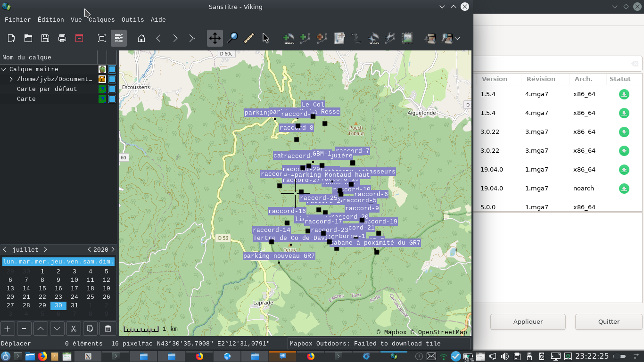Open the Édition menu
The image size is (644, 362).
coord(51,20)
